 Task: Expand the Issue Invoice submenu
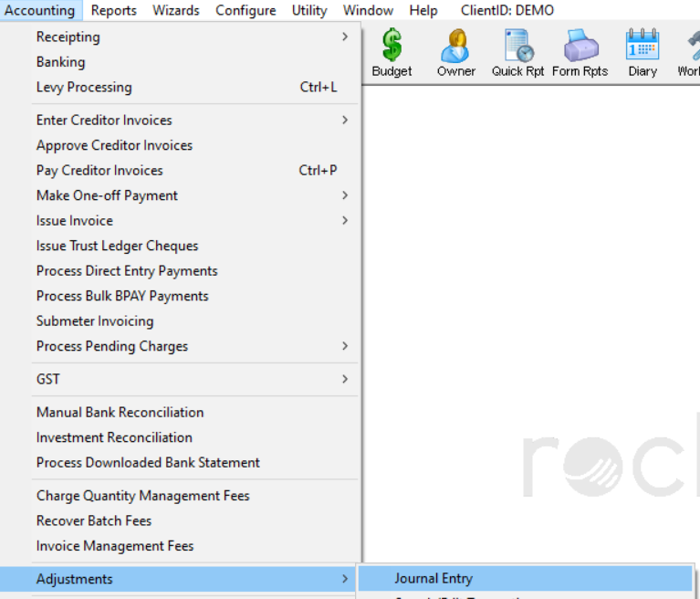tap(180, 220)
